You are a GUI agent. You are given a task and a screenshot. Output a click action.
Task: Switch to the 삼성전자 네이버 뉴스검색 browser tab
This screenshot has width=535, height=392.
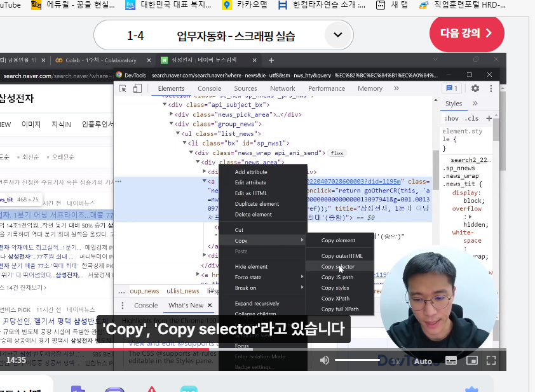tap(204, 60)
